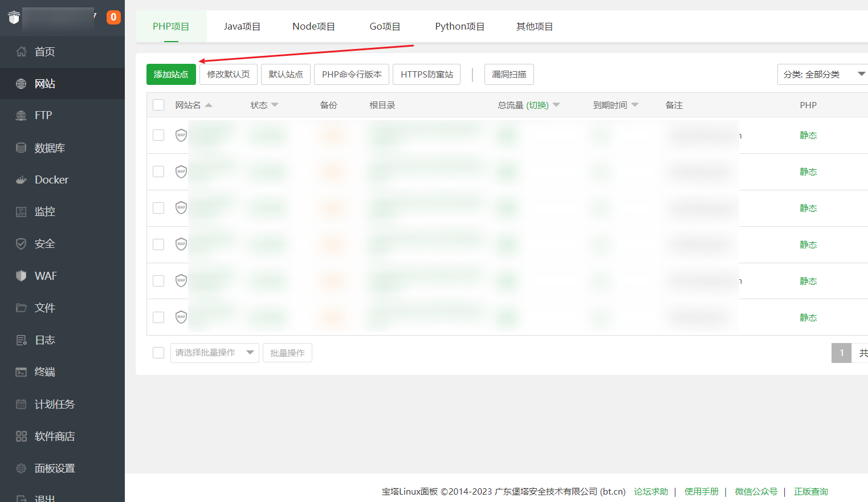Click the folder icon next to 文件

(x=21, y=308)
